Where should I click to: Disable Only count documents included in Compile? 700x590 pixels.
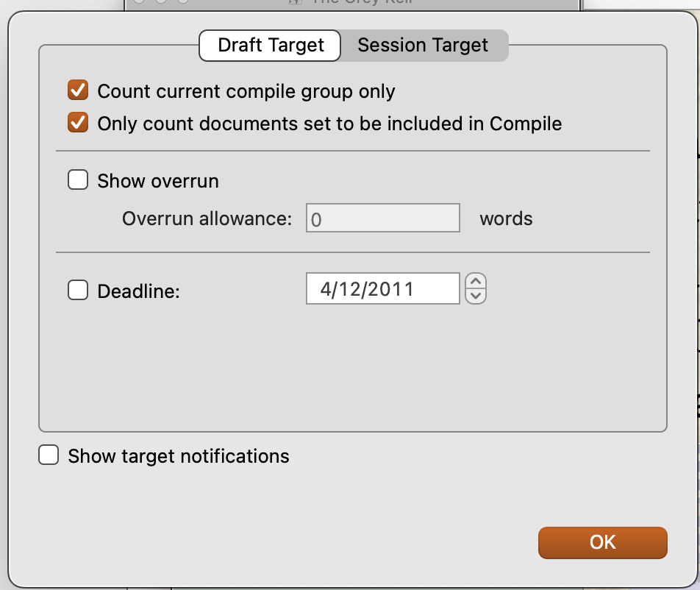[x=78, y=123]
